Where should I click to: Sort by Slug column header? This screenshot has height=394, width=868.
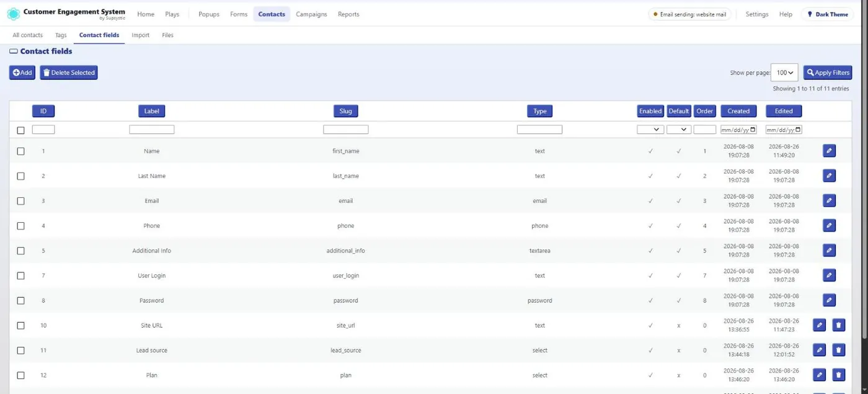pos(346,111)
